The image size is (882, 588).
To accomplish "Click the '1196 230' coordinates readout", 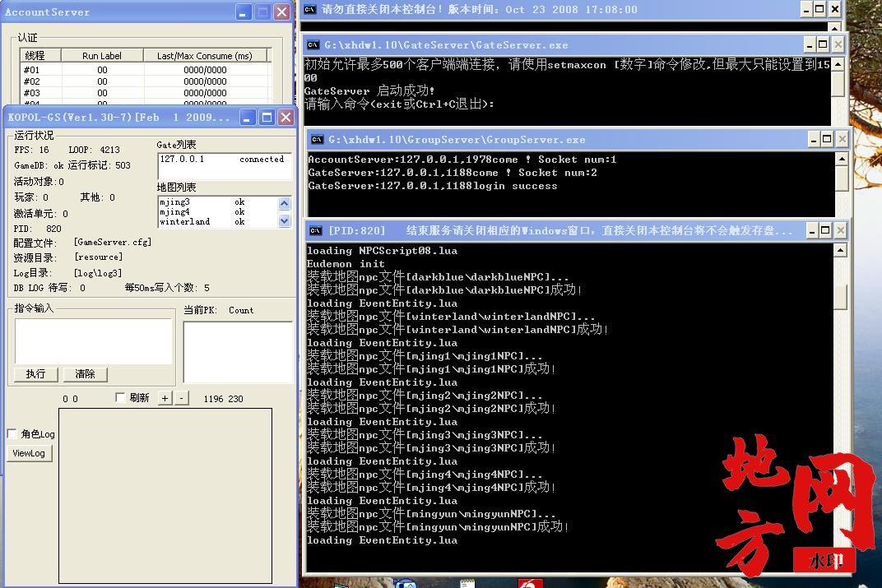I will click(x=223, y=399).
